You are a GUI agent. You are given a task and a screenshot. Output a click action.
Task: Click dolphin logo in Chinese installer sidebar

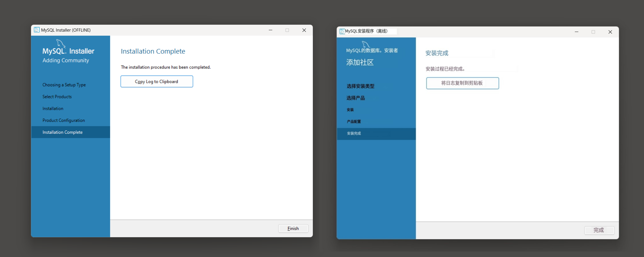point(366,44)
